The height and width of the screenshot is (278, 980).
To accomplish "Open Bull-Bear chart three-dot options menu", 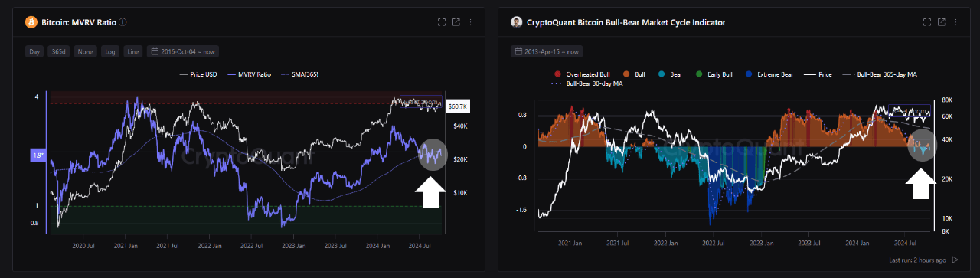I will pos(957,22).
